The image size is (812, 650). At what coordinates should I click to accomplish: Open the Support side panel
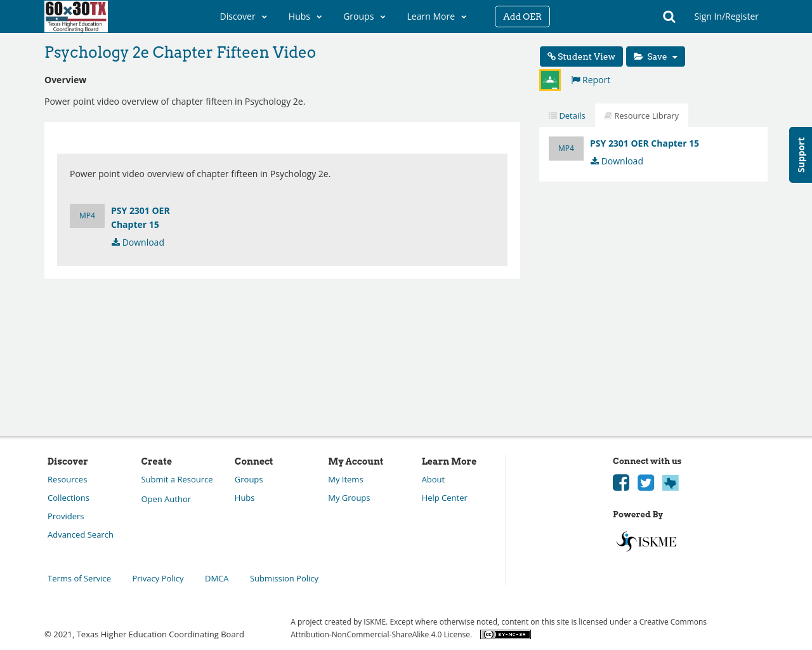801,154
